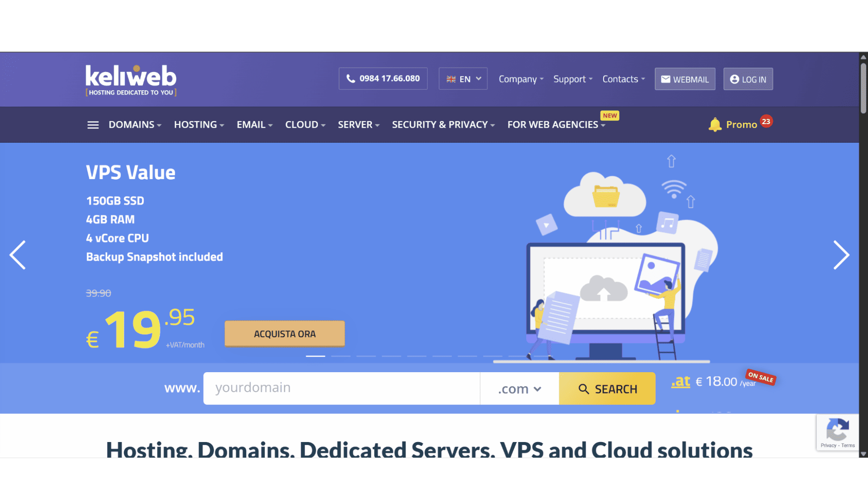Open the SERVER navigation menu

359,125
